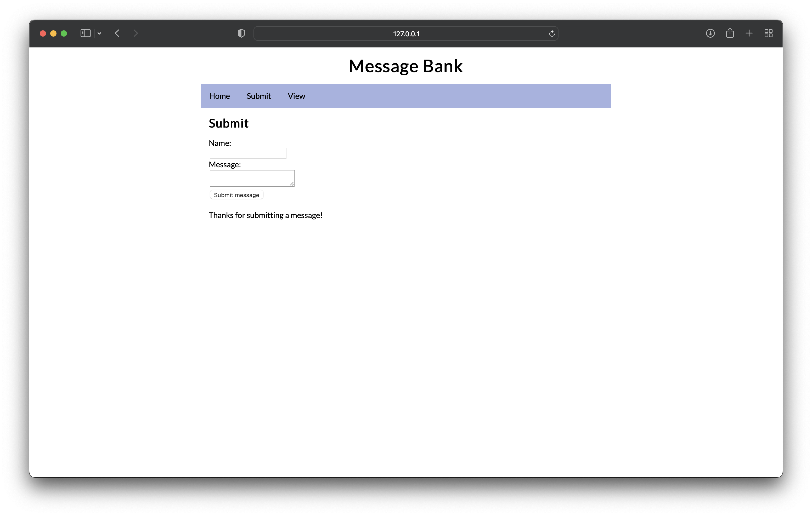Click the 127.0.0.1 address bar
The width and height of the screenshot is (812, 516).
[x=406, y=34]
